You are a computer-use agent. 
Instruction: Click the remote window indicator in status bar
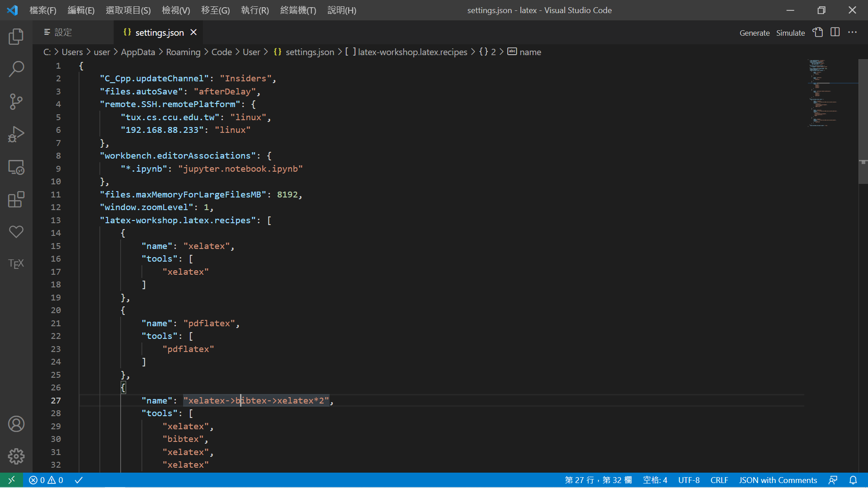(x=11, y=480)
